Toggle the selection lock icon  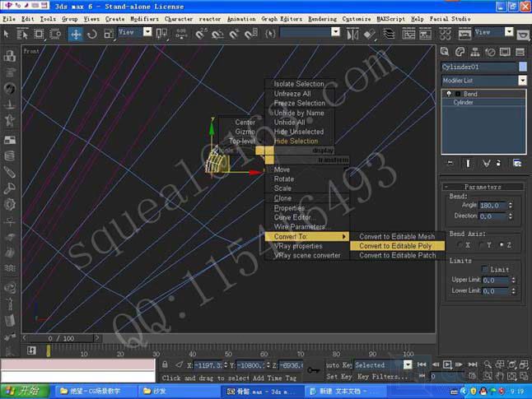(165, 364)
